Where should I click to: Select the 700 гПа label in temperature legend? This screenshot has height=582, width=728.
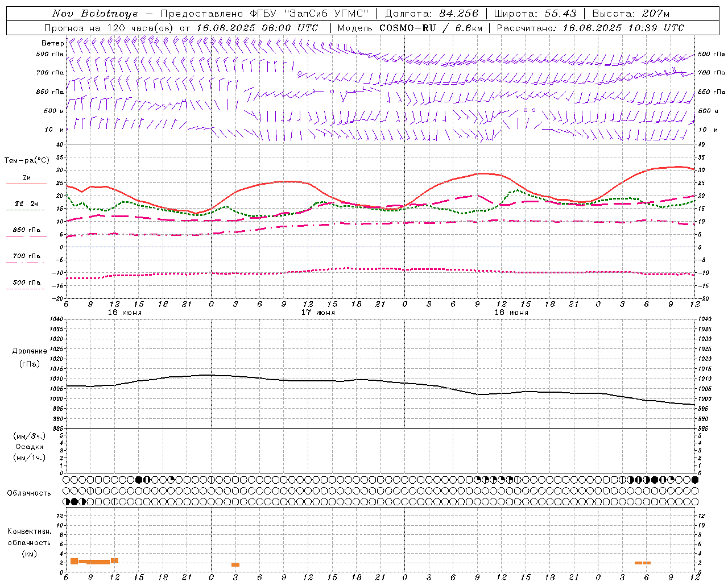tap(27, 256)
